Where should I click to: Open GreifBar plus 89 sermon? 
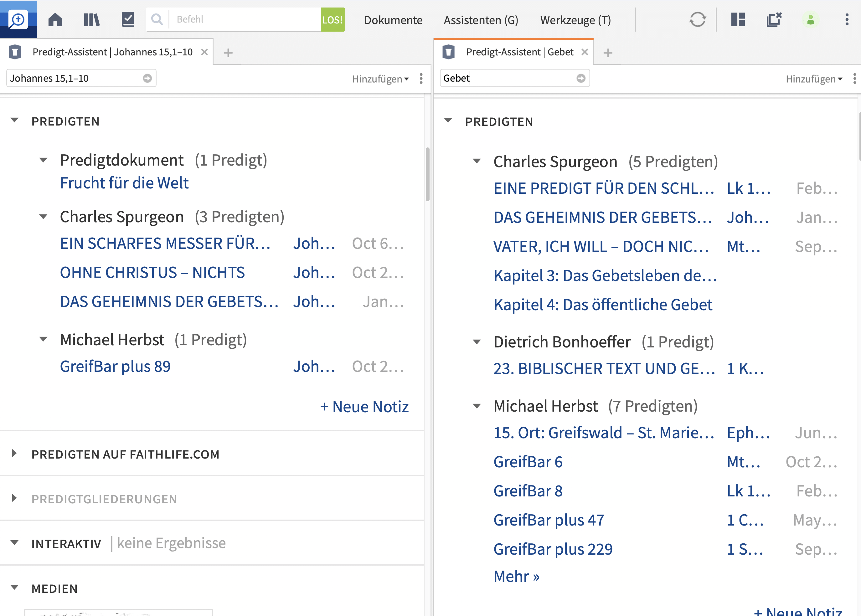tap(115, 367)
